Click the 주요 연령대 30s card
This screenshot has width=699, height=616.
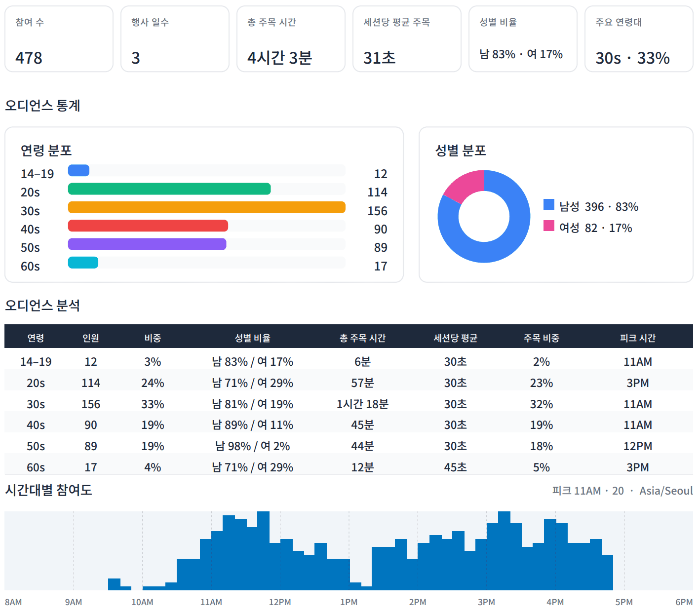coord(639,39)
